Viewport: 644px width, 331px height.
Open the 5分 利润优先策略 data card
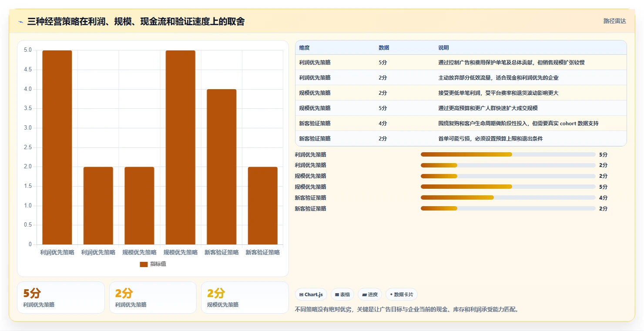(x=61, y=298)
